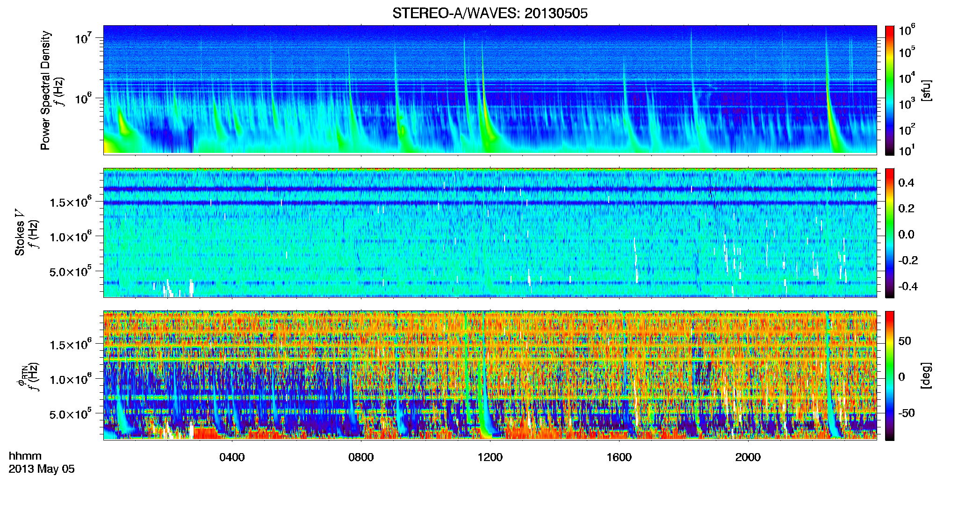Click the phi RTN direction spectrogram panel
The height and width of the screenshot is (505, 980).
coord(490,375)
